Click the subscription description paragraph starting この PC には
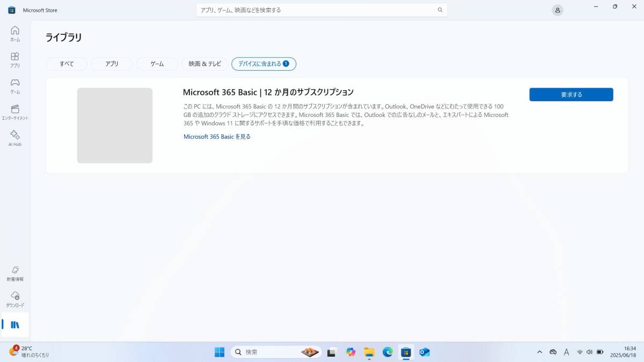The width and height of the screenshot is (644, 362). pos(346,115)
